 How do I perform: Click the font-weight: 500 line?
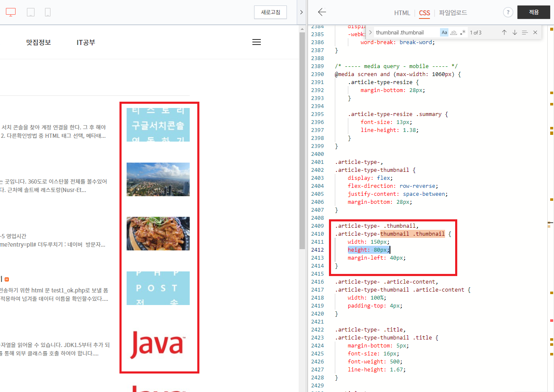pyautogui.click(x=375, y=361)
